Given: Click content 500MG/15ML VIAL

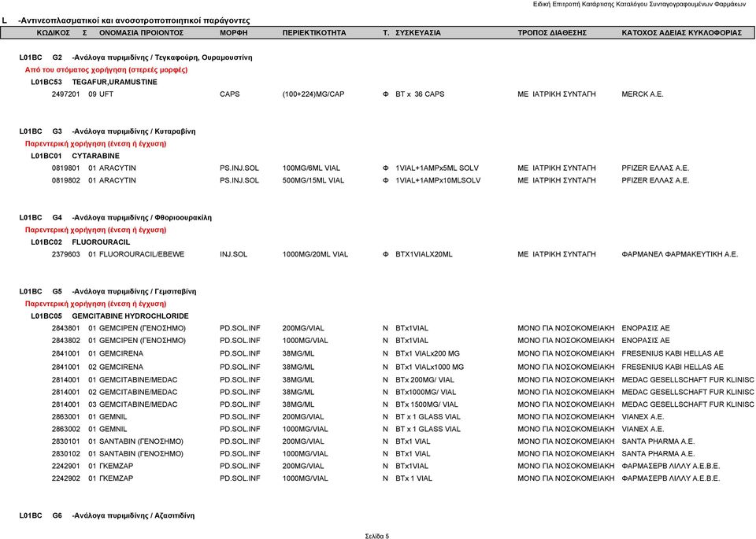Looking at the screenshot, I should point(313,181).
